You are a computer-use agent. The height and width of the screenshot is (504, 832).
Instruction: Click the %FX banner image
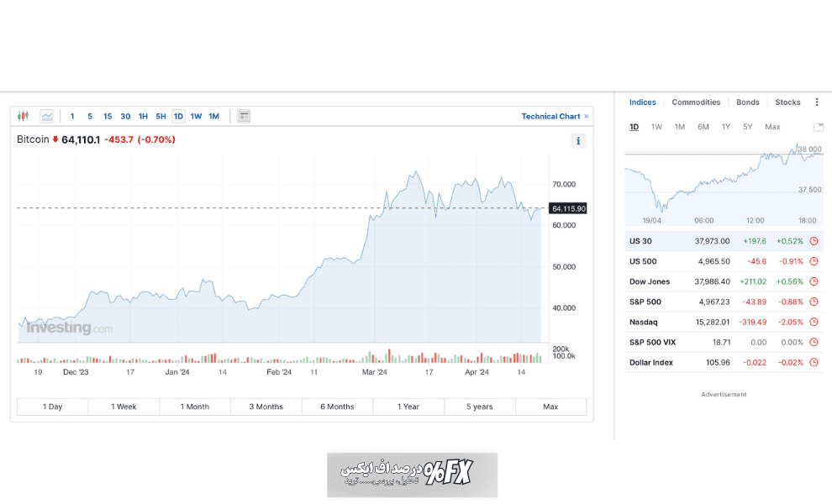(413, 475)
